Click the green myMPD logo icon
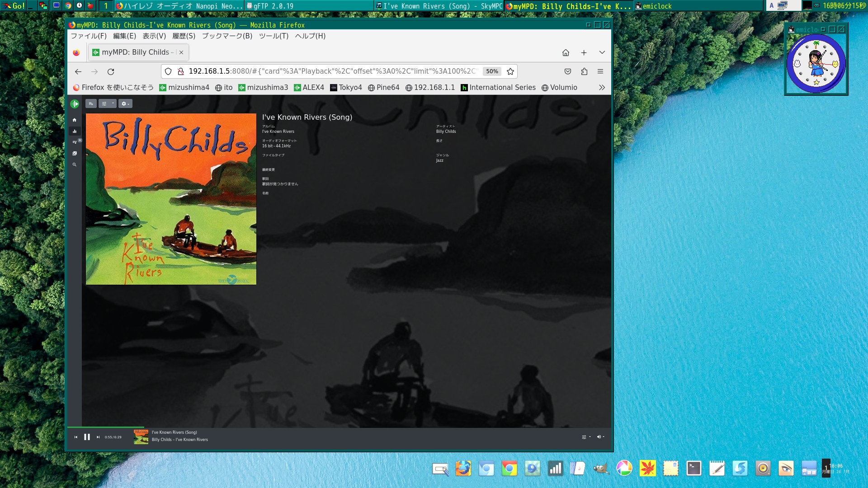Image resolution: width=868 pixels, height=488 pixels. [75, 104]
